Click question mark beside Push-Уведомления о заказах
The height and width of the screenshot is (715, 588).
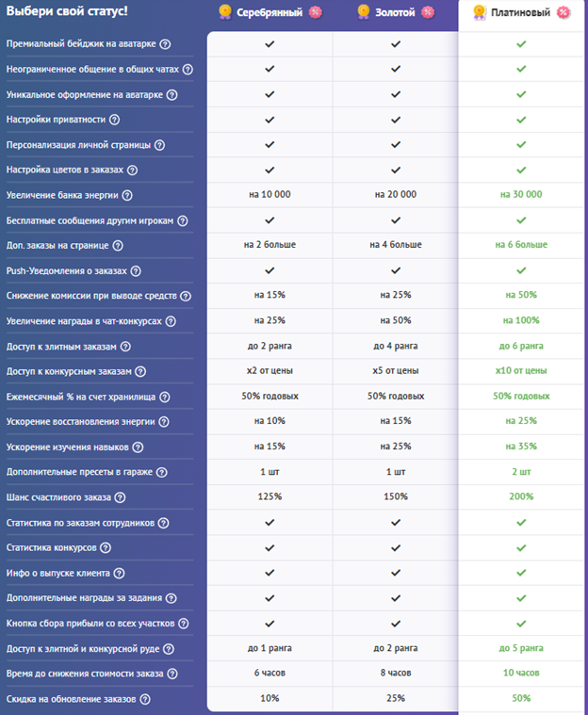point(136,270)
